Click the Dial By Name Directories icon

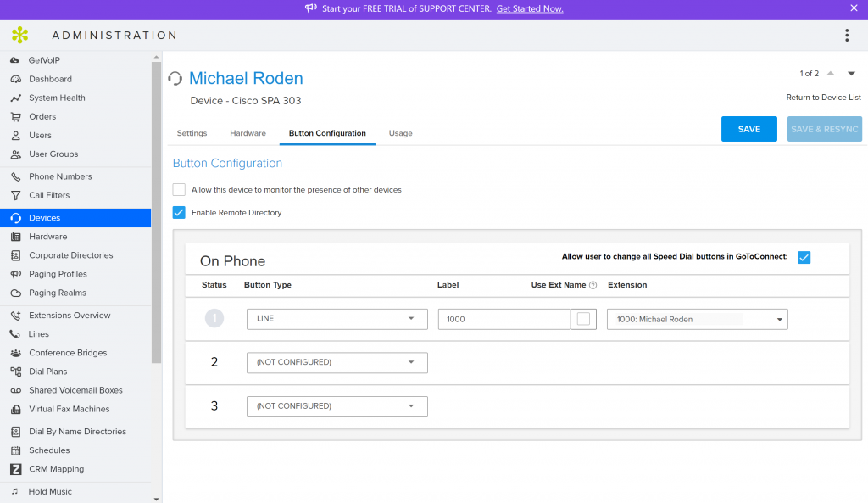click(x=15, y=432)
